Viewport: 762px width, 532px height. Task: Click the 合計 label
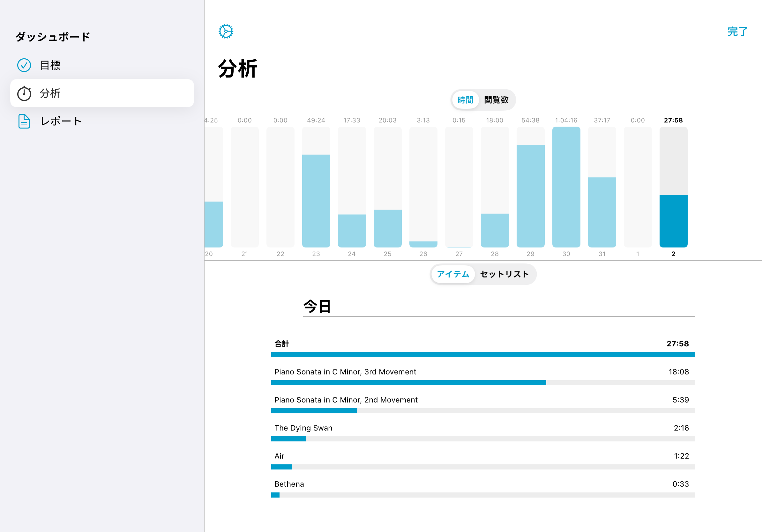click(282, 344)
